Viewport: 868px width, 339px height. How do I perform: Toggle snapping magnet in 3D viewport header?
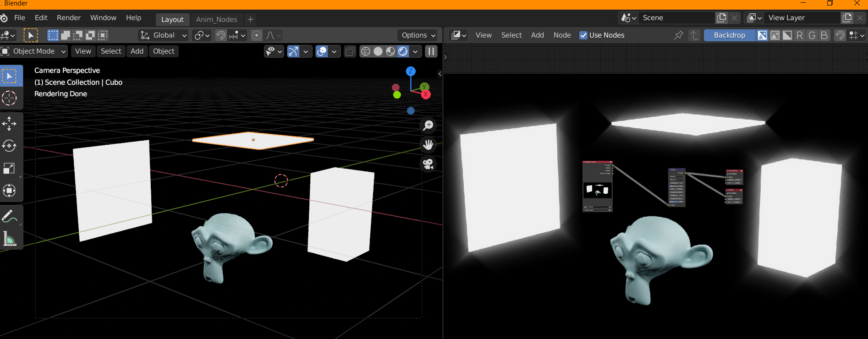point(221,35)
